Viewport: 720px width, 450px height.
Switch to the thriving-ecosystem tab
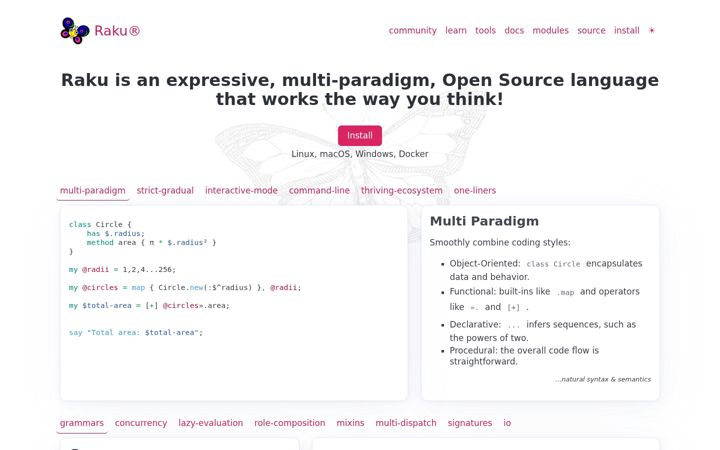pos(401,190)
